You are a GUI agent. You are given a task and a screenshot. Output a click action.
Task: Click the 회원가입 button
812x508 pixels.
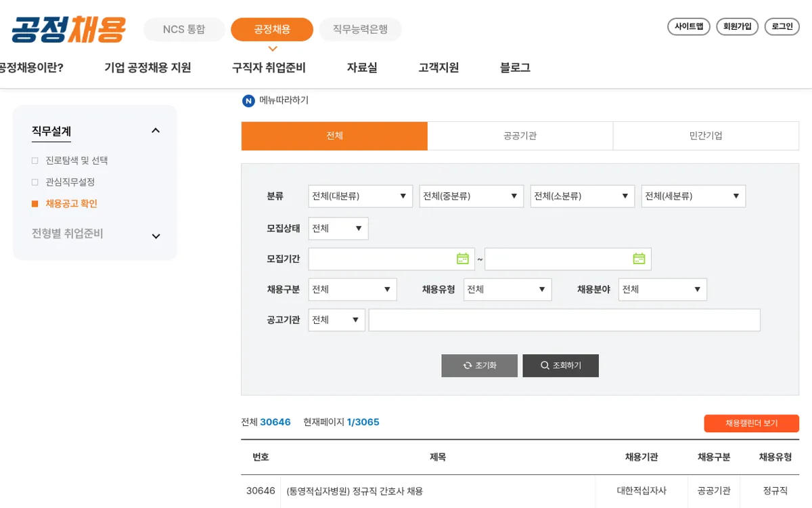tap(737, 26)
